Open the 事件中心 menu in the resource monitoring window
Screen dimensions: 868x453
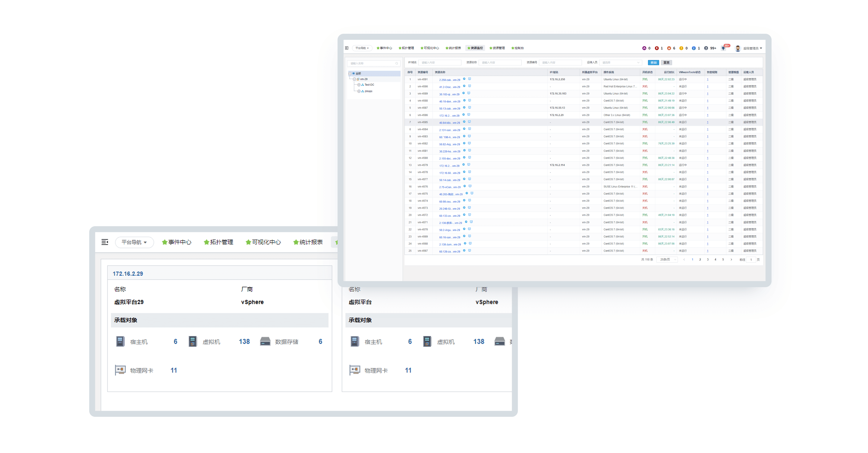click(x=385, y=48)
